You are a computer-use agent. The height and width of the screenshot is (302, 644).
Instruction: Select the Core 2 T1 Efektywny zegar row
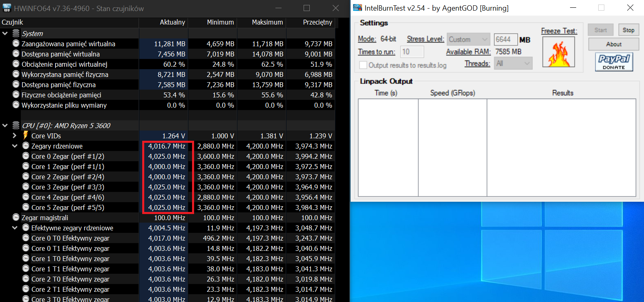tap(168, 289)
